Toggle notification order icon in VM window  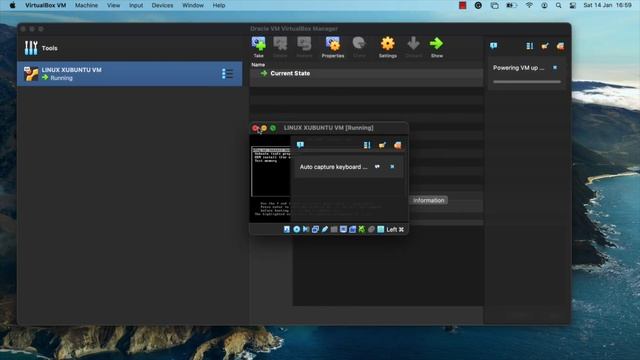pos(367,145)
